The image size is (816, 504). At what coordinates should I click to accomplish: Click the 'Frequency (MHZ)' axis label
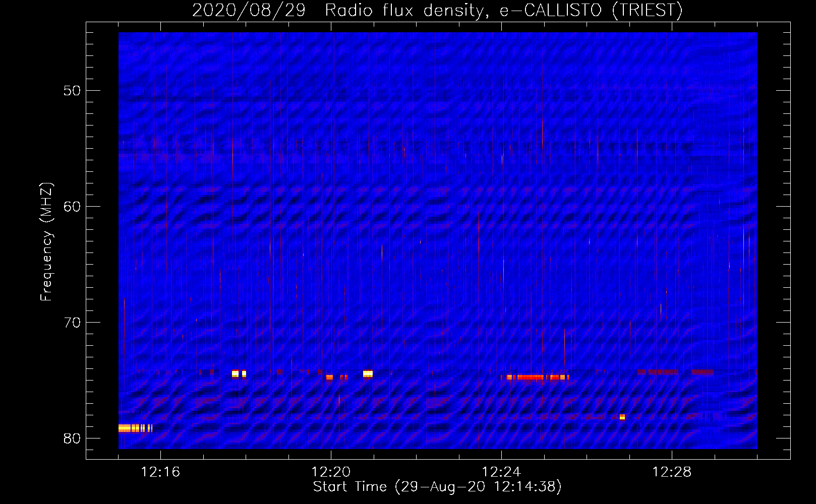point(46,242)
